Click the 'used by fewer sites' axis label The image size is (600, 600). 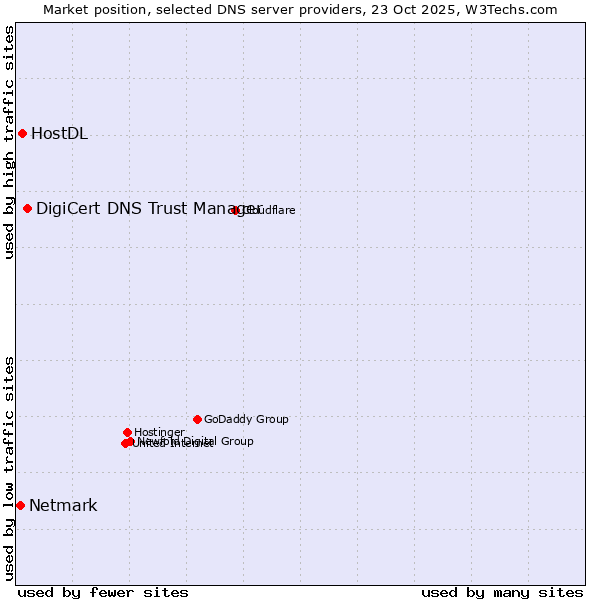tap(103, 592)
